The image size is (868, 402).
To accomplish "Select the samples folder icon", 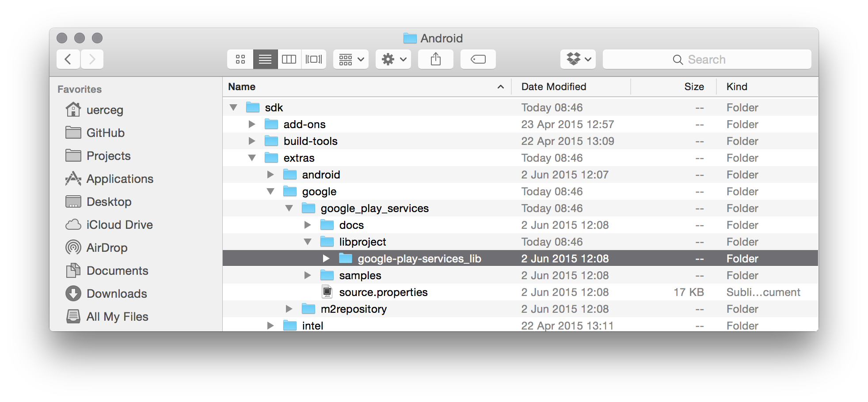I will point(327,275).
